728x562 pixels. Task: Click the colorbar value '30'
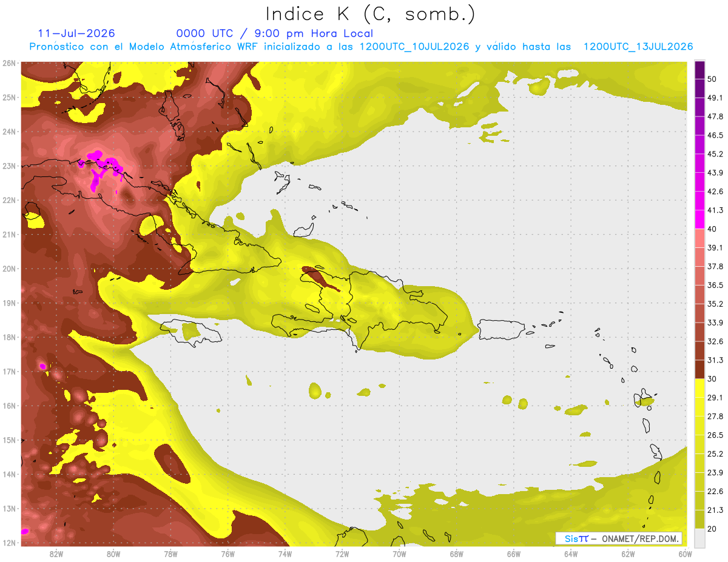coord(712,379)
